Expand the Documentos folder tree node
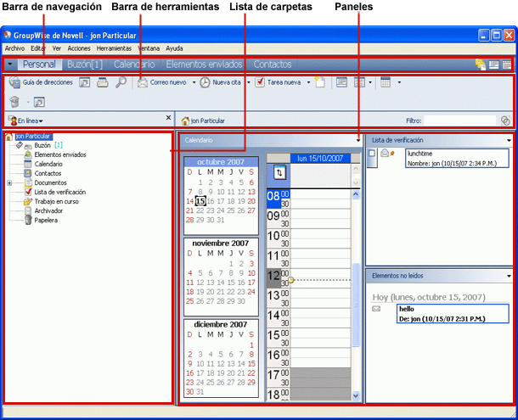518x420 pixels. point(9,182)
